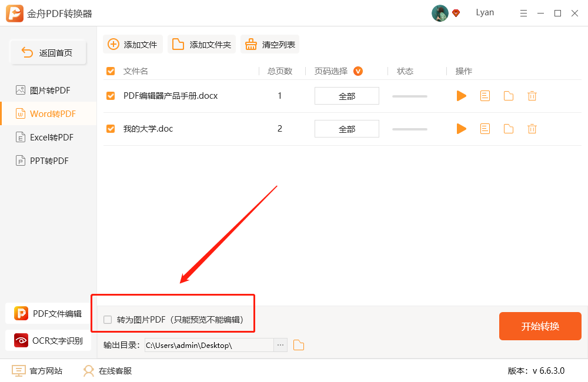Click the 状态 column header

pyautogui.click(x=405, y=71)
